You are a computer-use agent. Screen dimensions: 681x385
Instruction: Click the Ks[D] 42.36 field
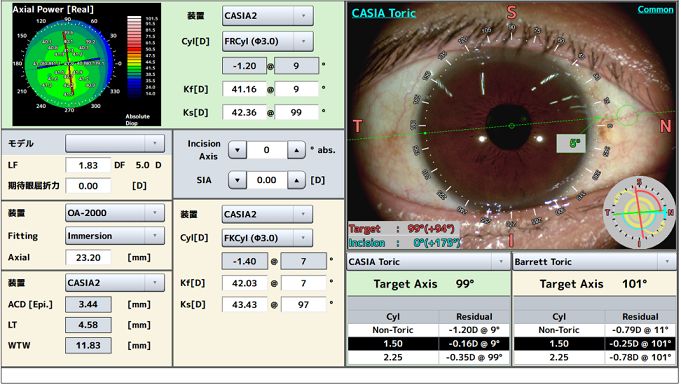pyautogui.click(x=244, y=113)
